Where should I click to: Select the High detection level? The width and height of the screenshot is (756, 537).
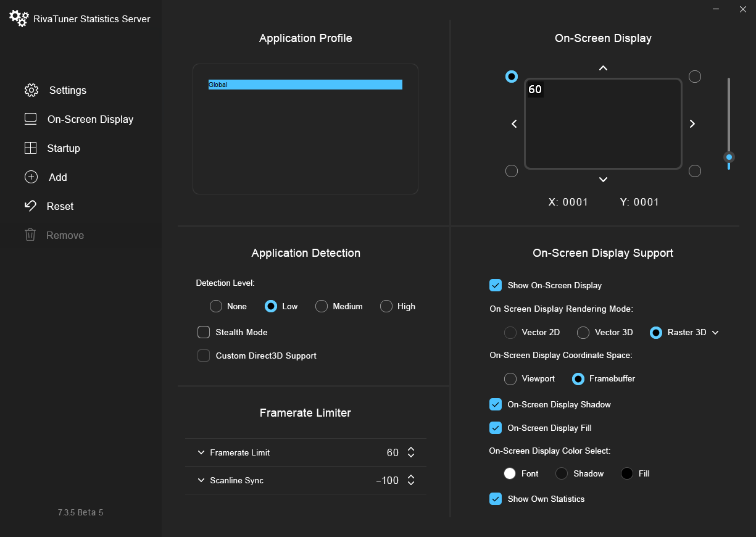386,306
